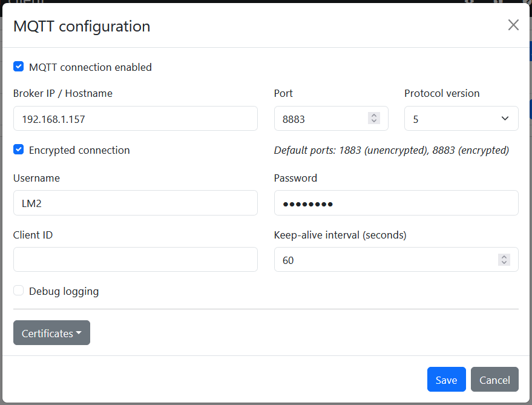
Task: Click the Encrypted connection label
Action: [x=79, y=150]
